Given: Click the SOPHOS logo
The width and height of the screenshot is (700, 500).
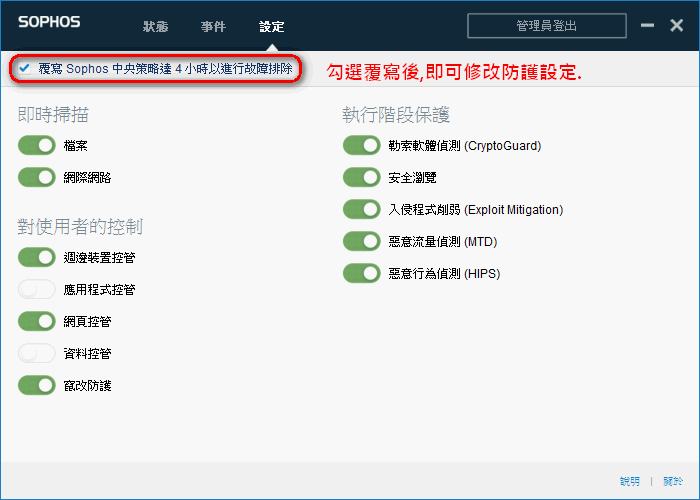Looking at the screenshot, I should point(49,22).
